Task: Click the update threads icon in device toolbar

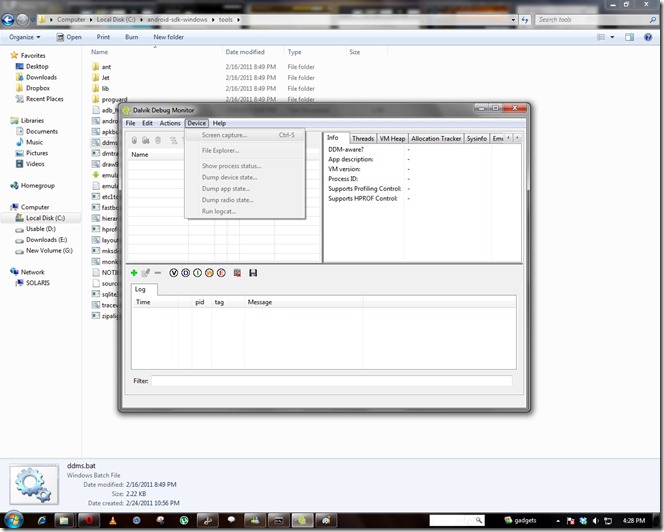Action: pos(173,140)
